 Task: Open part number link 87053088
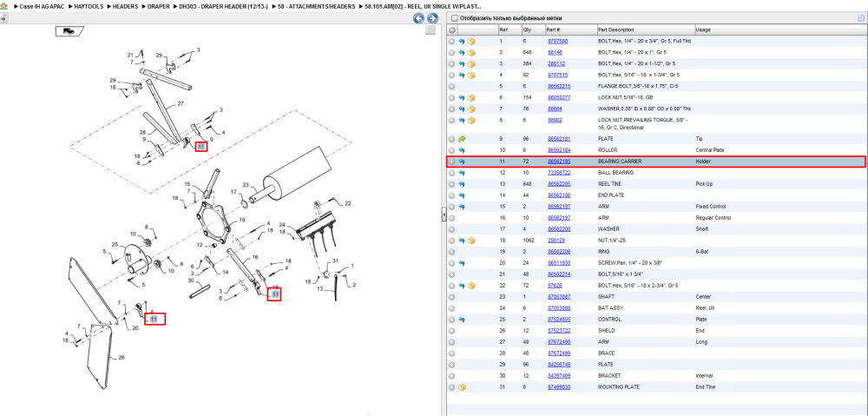pos(559,308)
